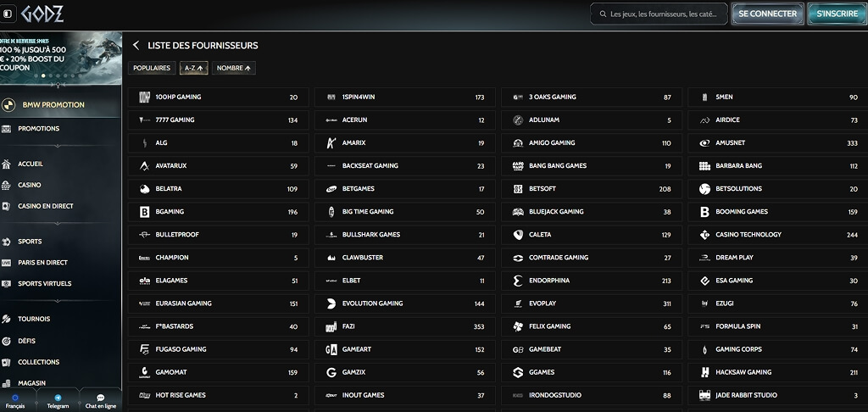Sort providers by Populaires
The width and height of the screenshot is (868, 412).
pos(152,68)
